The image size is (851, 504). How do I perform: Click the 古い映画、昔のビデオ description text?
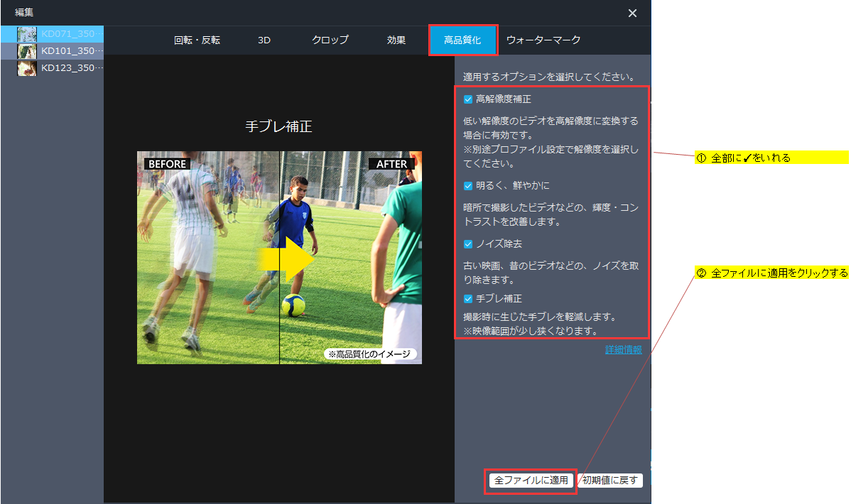551,273
